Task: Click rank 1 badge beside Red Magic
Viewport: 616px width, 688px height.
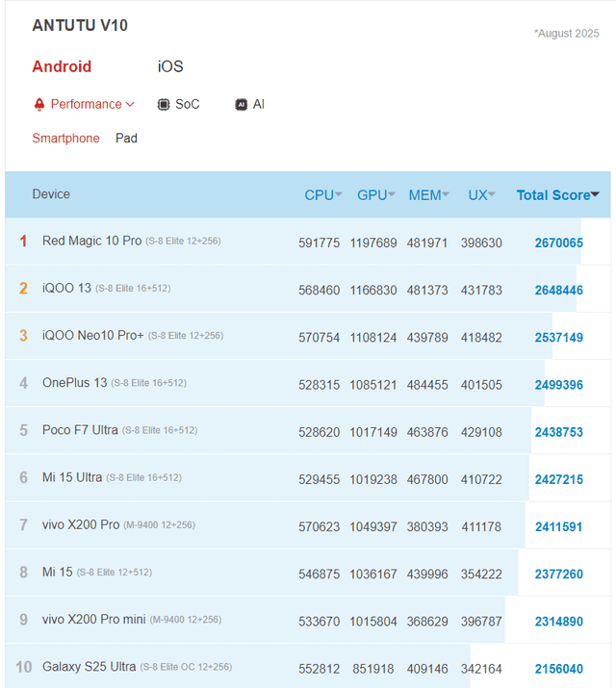Action: click(24, 241)
